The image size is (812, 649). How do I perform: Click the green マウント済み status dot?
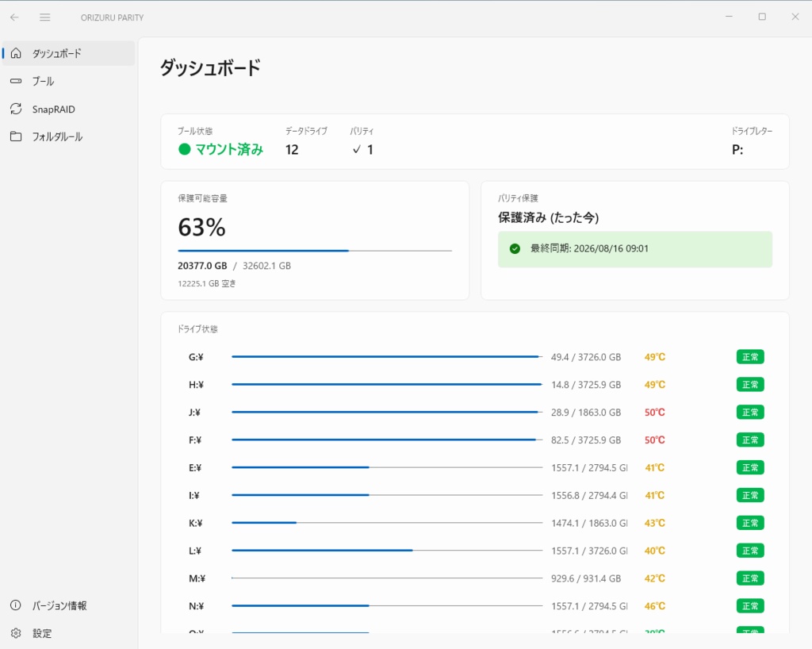[x=184, y=150]
